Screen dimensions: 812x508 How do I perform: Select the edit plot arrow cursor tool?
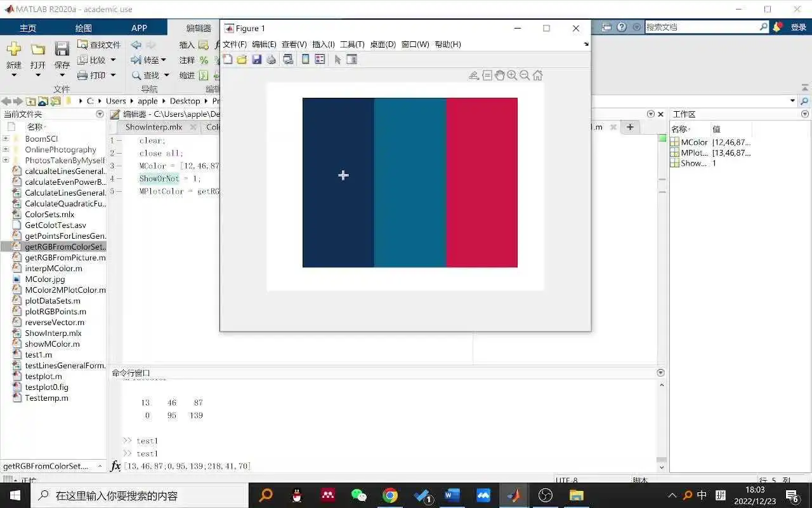tap(337, 60)
